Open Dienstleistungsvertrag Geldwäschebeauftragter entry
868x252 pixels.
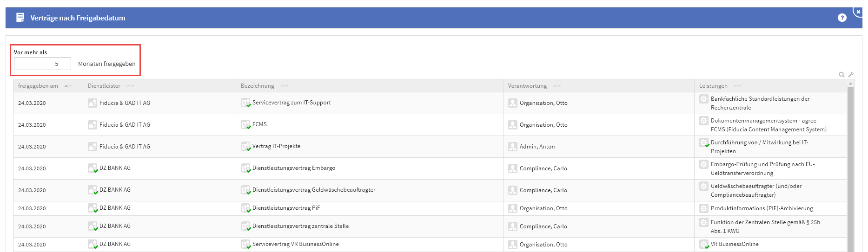[x=314, y=190]
